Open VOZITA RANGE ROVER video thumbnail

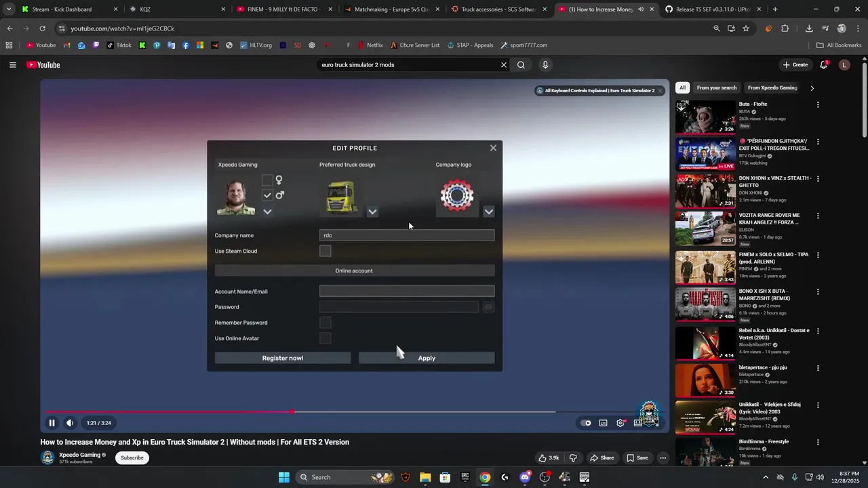click(x=705, y=228)
